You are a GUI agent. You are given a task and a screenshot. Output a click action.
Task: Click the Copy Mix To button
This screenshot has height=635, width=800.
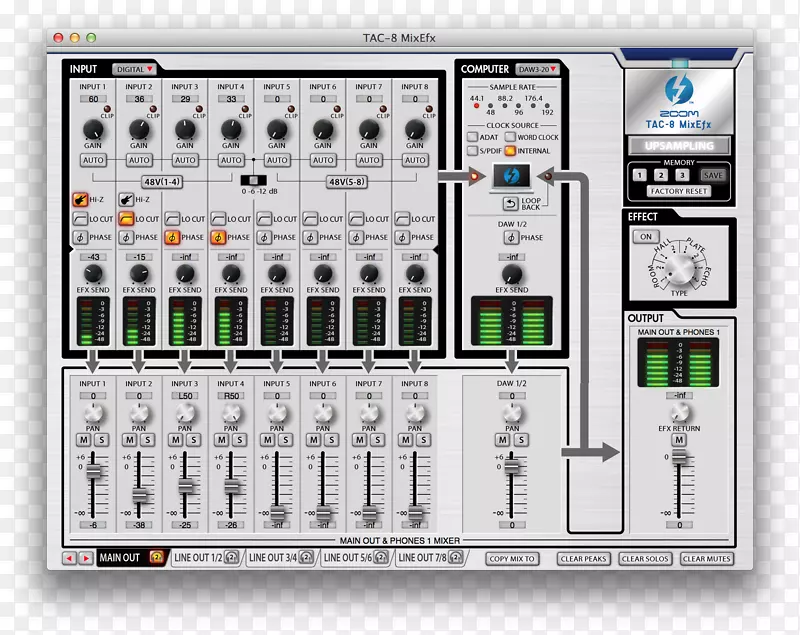pos(512,558)
